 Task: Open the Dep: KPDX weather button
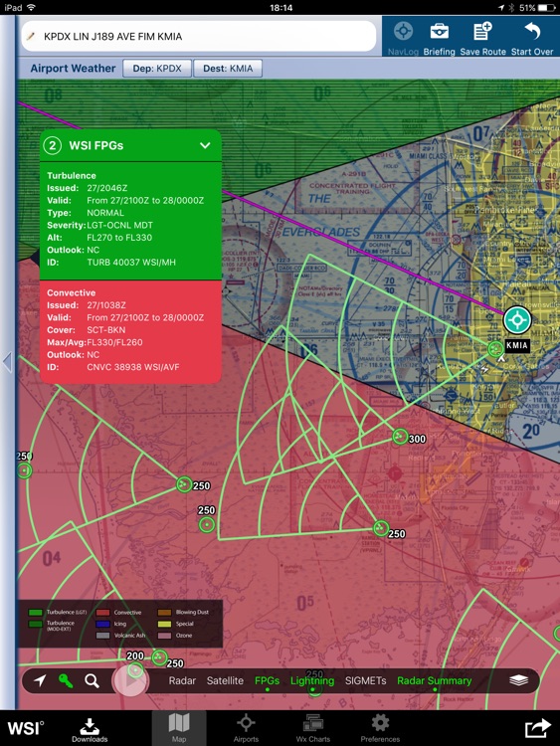point(157,69)
